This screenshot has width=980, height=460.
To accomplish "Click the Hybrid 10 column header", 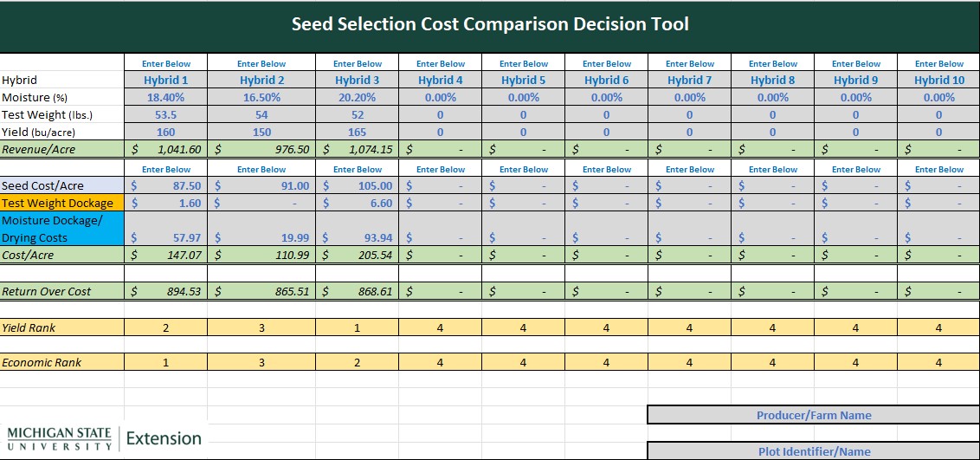I will coord(938,81).
